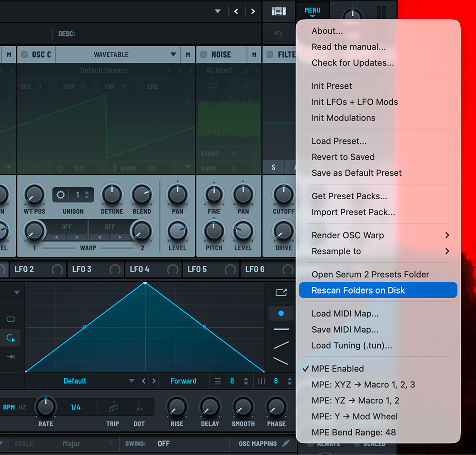Viewport: 476px width, 455px height.
Task: Choose Load Preset... menu item
Action: coord(378,141)
